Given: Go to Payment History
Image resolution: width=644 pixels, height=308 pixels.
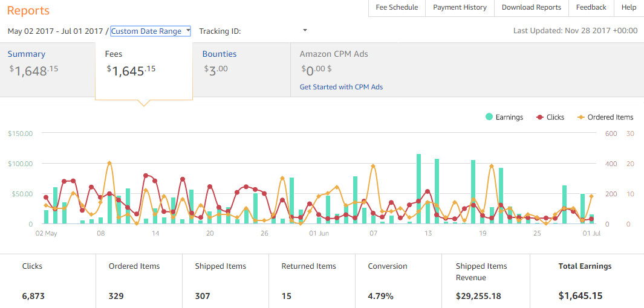Looking at the screenshot, I should click(x=460, y=7).
